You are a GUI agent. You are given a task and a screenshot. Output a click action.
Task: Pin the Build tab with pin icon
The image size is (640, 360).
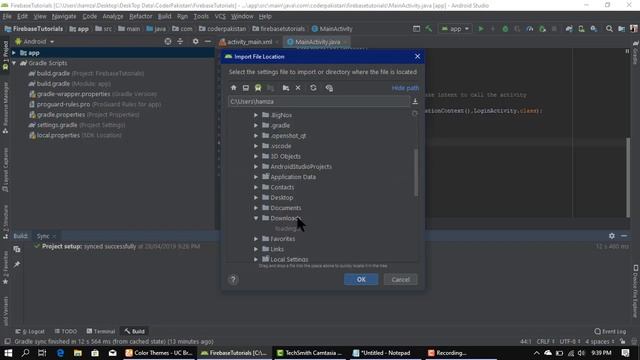17,264
